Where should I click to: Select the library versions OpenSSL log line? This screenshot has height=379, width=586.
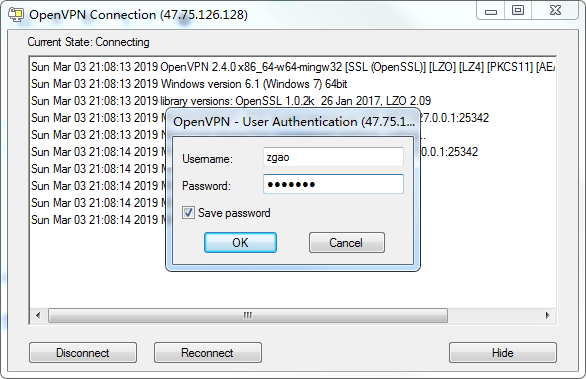tap(231, 101)
